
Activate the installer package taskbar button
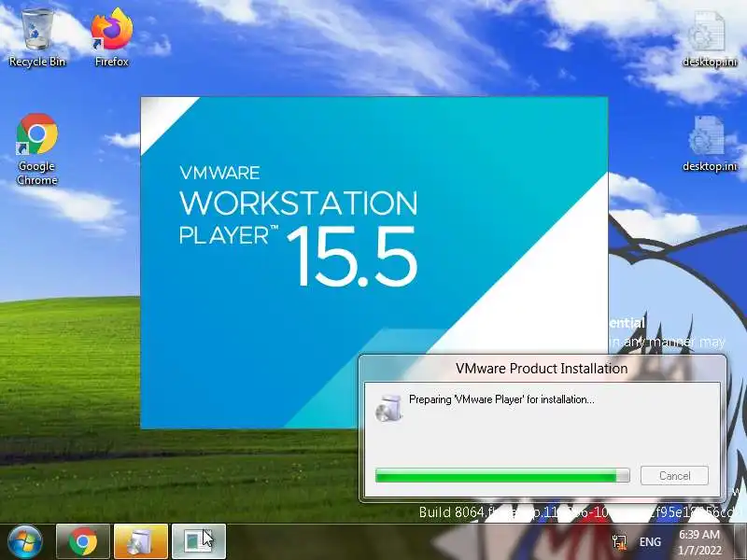click(x=141, y=541)
